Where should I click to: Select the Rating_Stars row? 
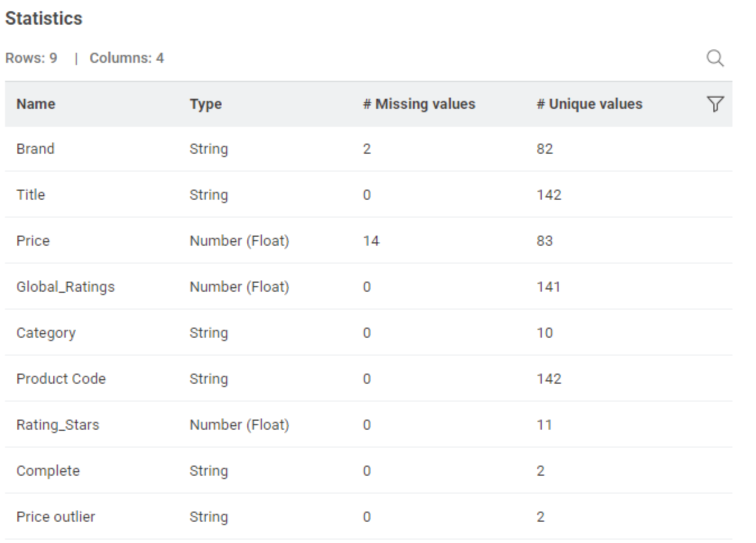[58, 425]
